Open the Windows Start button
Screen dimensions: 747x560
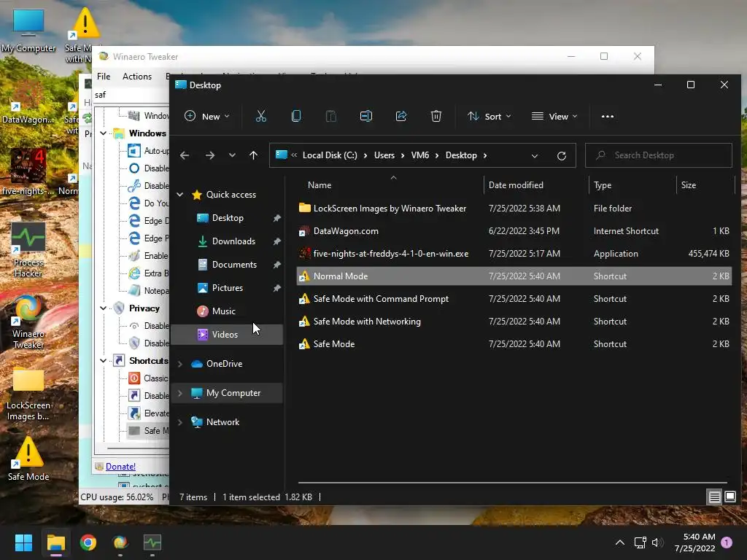23,542
